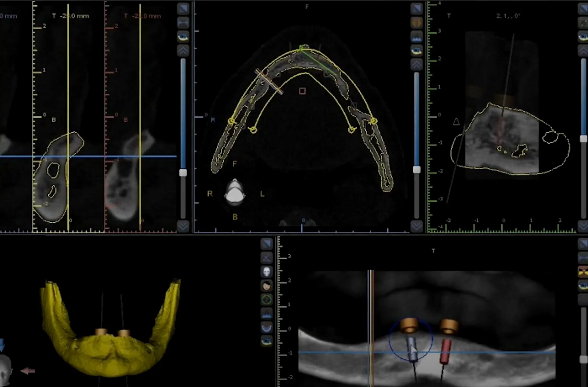Click the green circle target icon
This screenshot has width=588, height=387.
tap(266, 300)
